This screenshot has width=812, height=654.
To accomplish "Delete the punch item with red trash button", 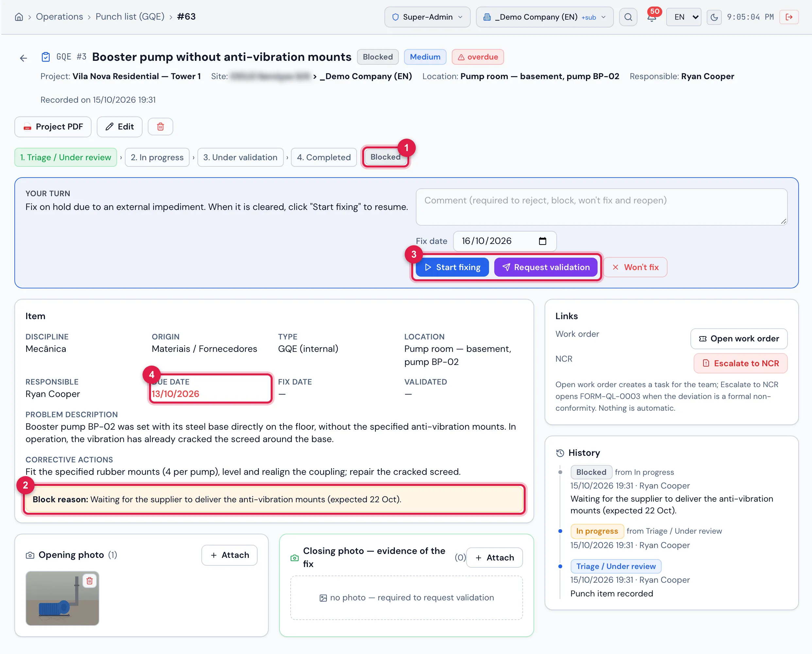I will pyautogui.click(x=161, y=127).
